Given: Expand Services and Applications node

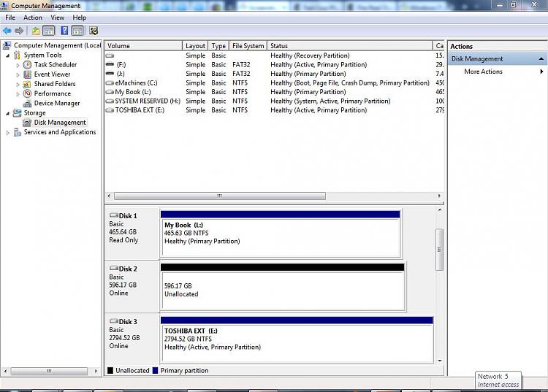Looking at the screenshot, I should coord(8,133).
